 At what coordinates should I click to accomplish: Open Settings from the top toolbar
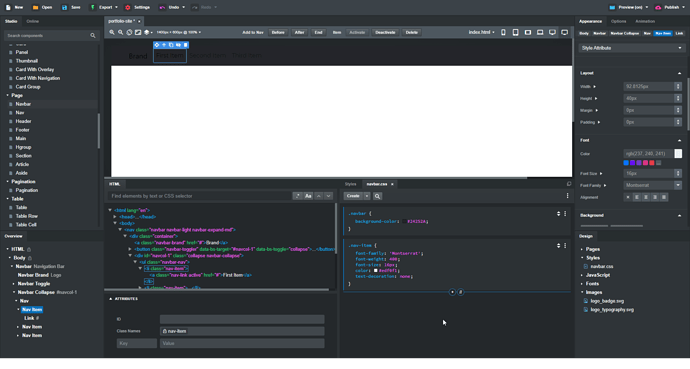137,7
